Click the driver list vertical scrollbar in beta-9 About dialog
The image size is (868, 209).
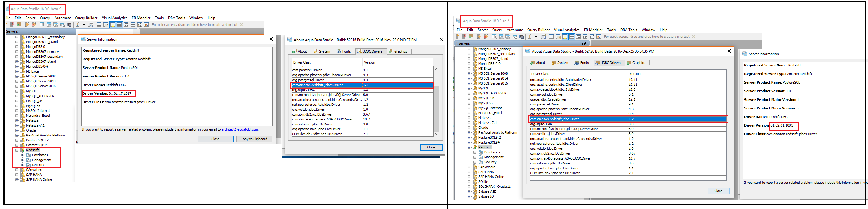(436, 101)
